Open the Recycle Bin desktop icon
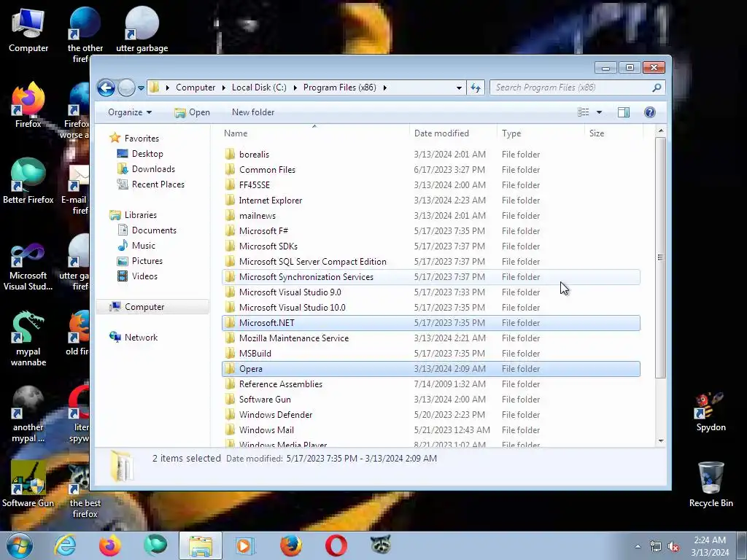 (x=711, y=485)
